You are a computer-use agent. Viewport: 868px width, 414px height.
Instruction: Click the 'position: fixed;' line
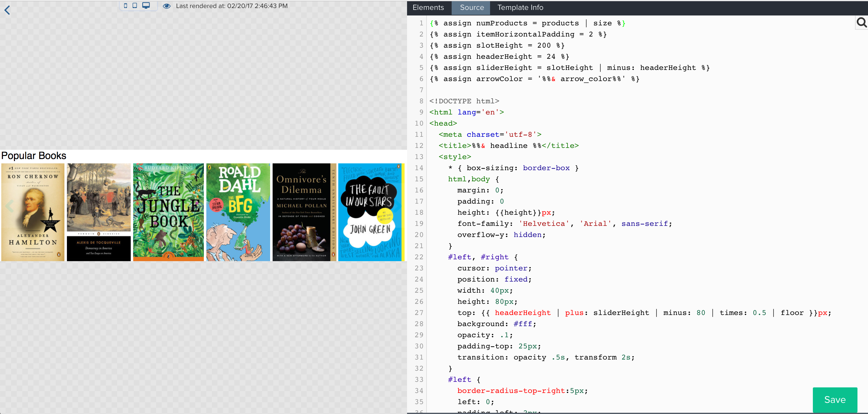[494, 279]
